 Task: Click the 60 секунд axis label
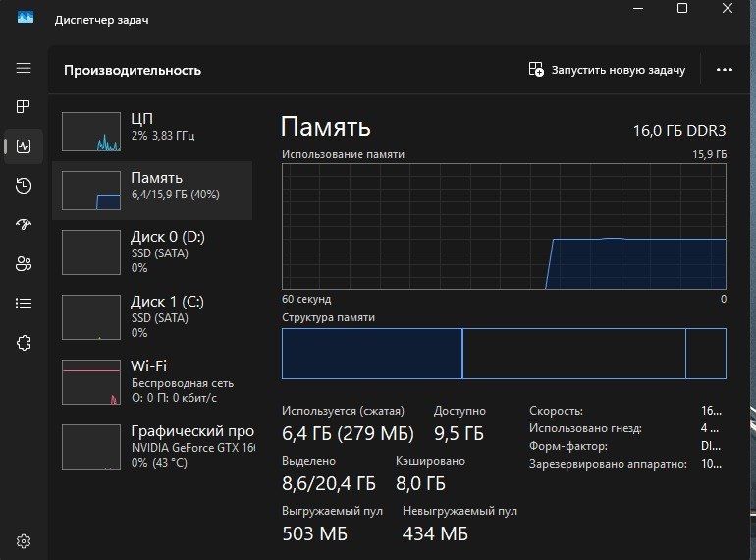pyautogui.click(x=306, y=299)
